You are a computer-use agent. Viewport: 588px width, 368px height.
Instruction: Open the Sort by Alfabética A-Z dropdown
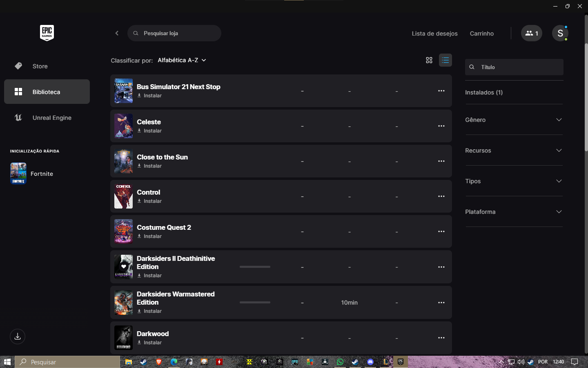click(182, 60)
